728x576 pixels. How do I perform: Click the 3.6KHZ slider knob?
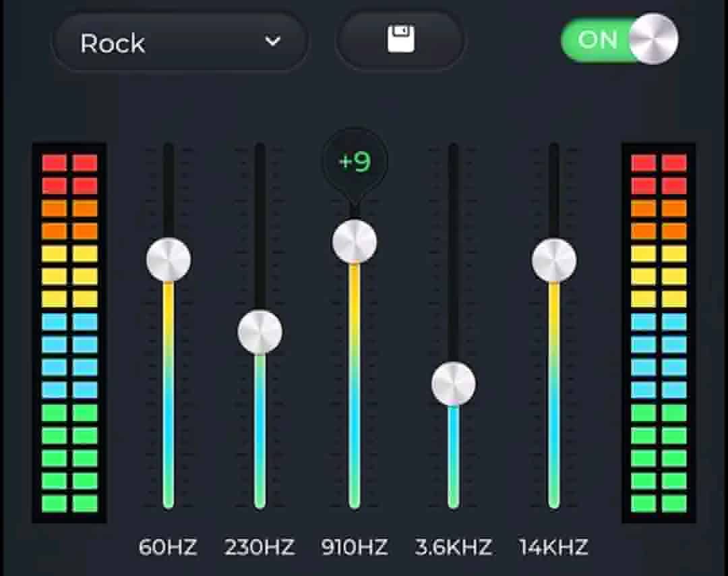coord(454,384)
